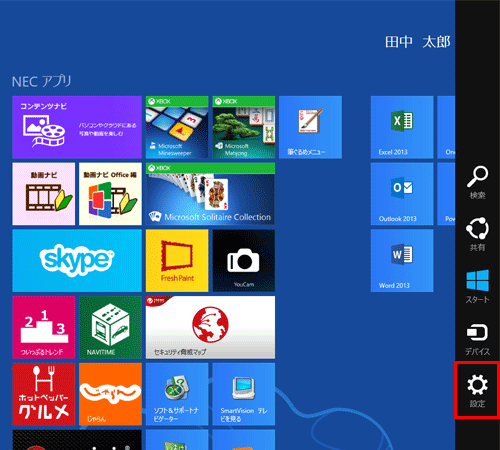Launch Fresh Paint tile
500x450 pixels.
[177, 260]
